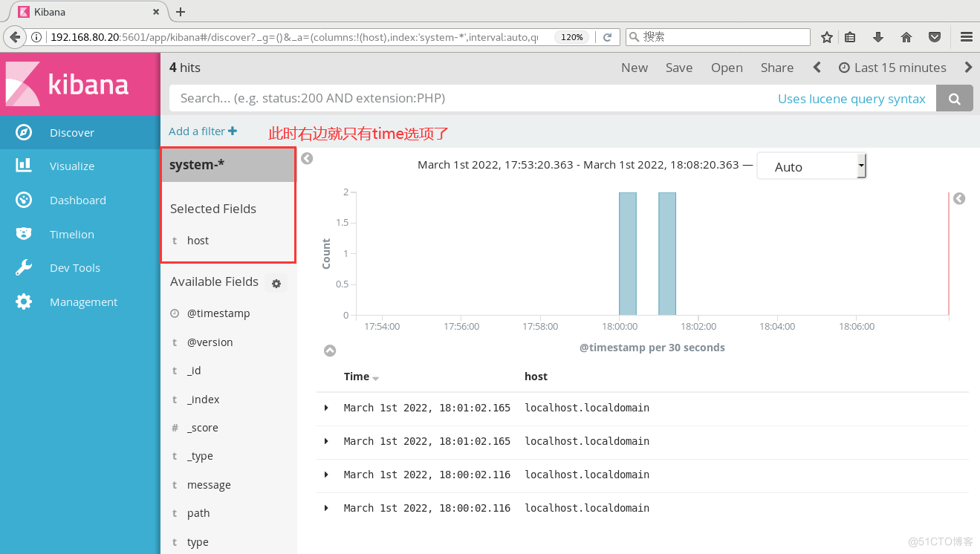Bookmark this page star icon
This screenshot has height=554, width=980.
pos(827,37)
